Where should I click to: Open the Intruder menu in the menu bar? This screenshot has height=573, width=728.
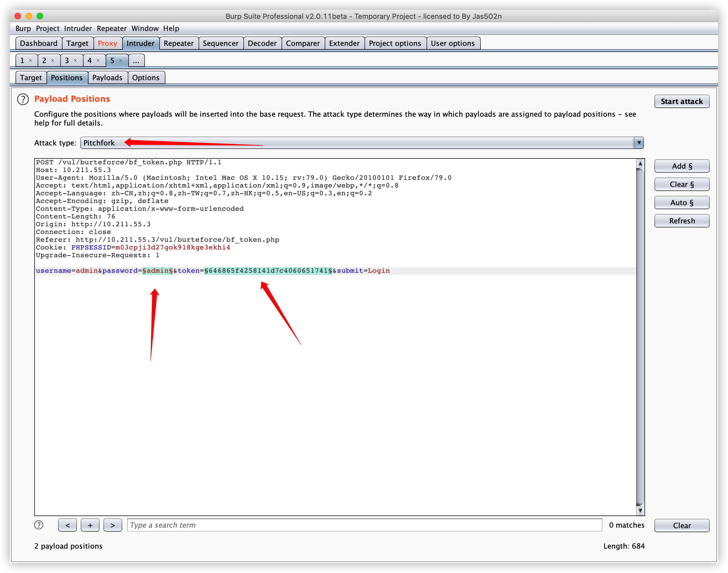tap(78, 28)
